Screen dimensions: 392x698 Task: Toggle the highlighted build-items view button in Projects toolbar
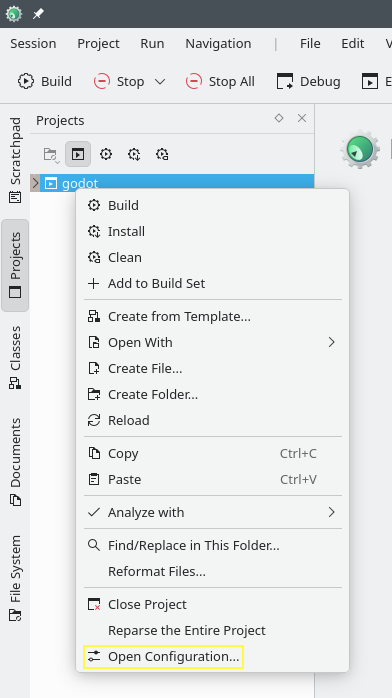coord(78,154)
